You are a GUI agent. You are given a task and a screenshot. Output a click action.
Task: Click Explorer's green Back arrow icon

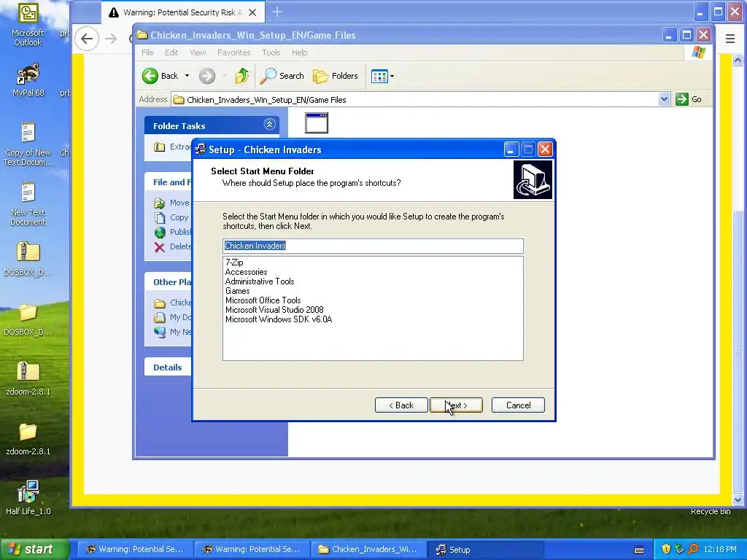150,76
